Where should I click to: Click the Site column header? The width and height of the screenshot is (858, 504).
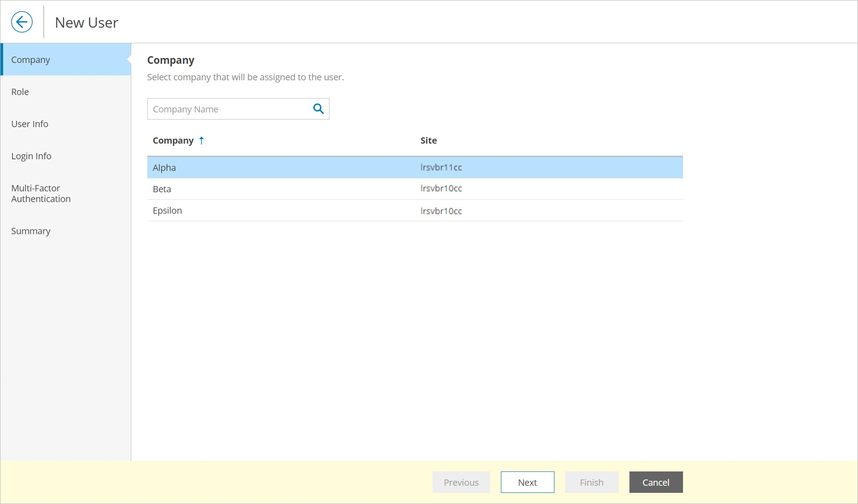pos(428,140)
